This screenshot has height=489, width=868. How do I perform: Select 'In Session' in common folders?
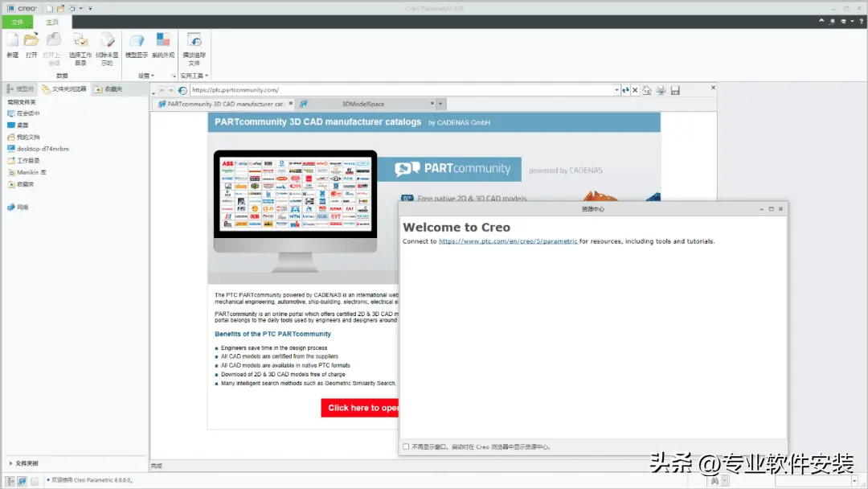point(23,113)
